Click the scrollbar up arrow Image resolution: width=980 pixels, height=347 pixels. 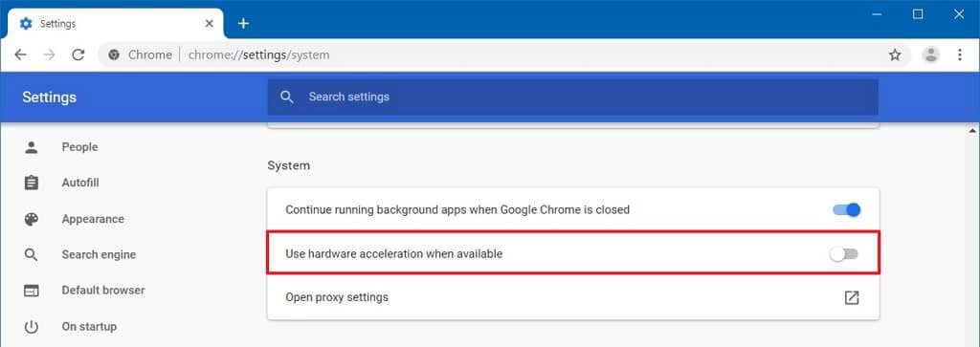coord(973,130)
